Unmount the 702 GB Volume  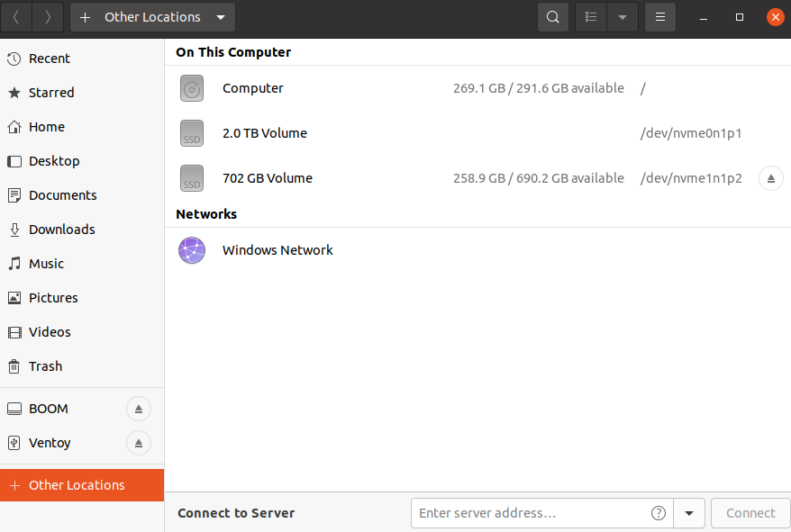[x=771, y=178]
